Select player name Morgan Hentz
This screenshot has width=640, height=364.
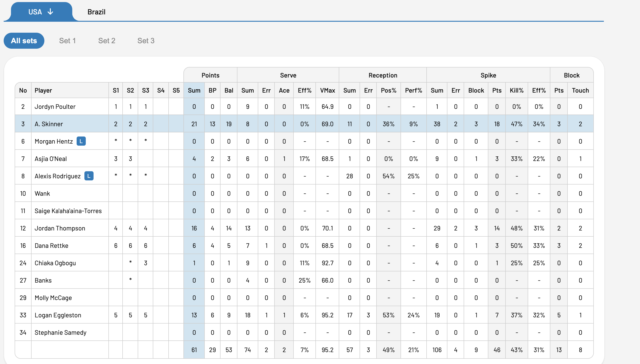click(54, 142)
